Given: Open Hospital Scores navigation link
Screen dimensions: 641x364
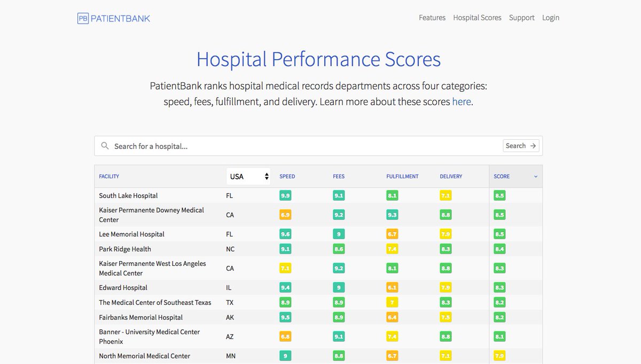Looking at the screenshot, I should (477, 18).
